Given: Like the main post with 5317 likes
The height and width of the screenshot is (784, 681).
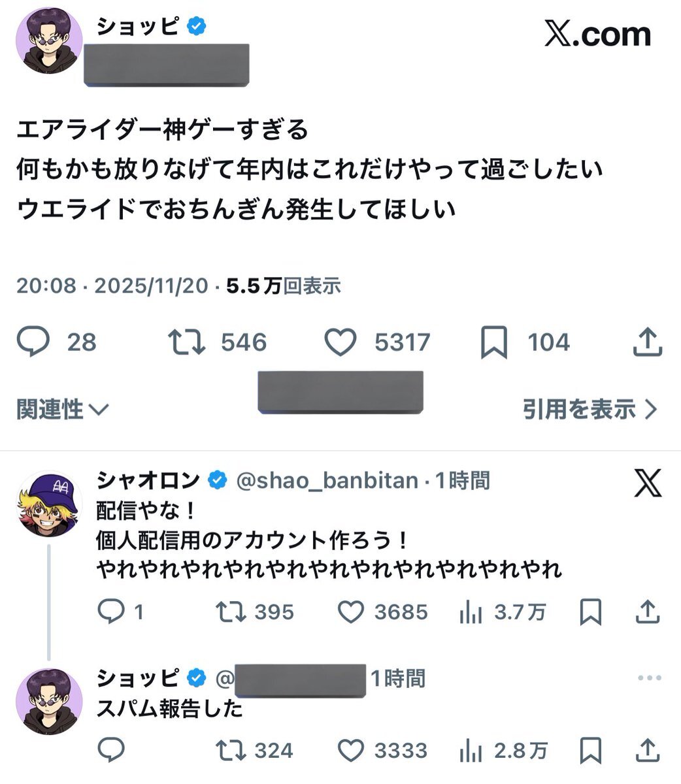Looking at the screenshot, I should pyautogui.click(x=340, y=342).
